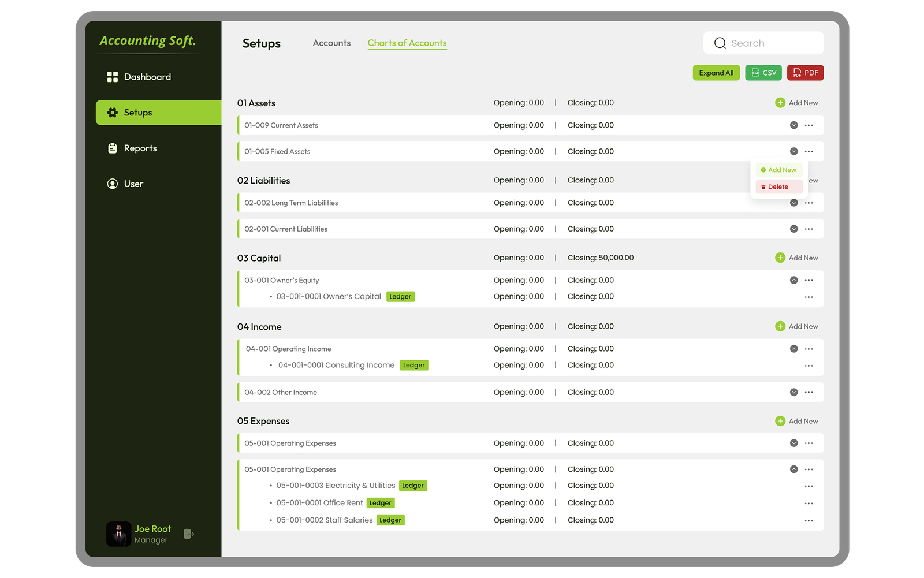Open the User profile icon in sidebar

coord(112,184)
